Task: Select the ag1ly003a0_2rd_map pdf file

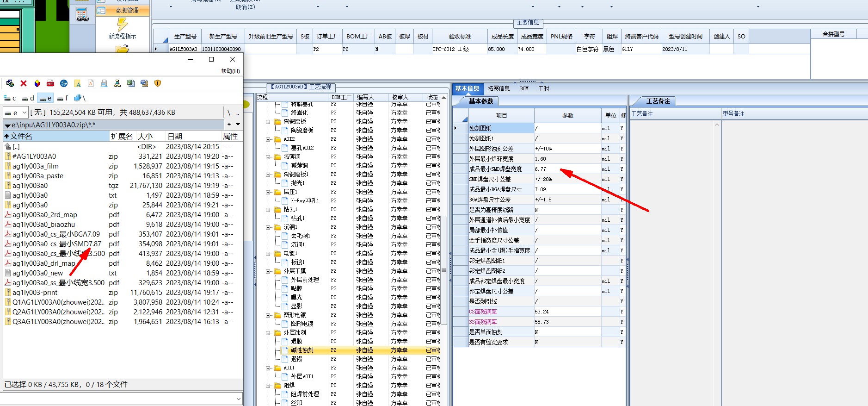Action: (45, 215)
